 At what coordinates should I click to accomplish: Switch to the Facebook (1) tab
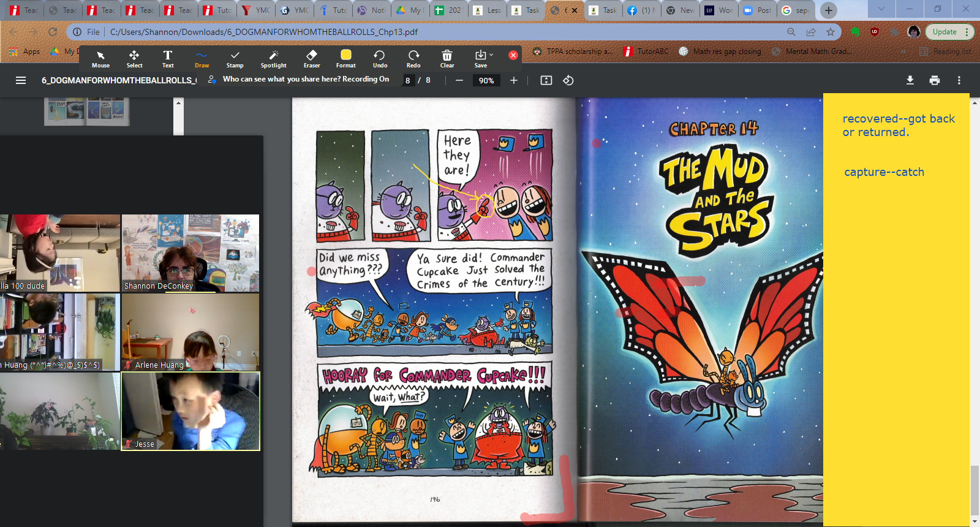(641, 10)
